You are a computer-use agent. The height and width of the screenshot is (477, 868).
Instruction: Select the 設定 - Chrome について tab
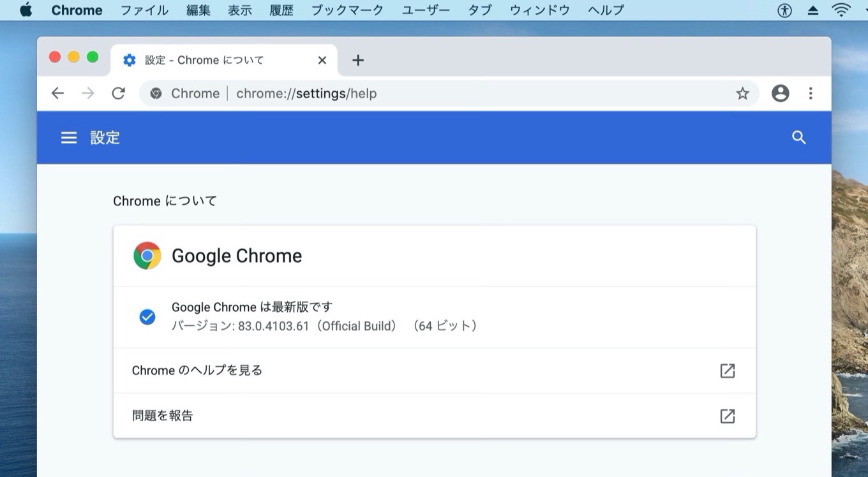225,60
